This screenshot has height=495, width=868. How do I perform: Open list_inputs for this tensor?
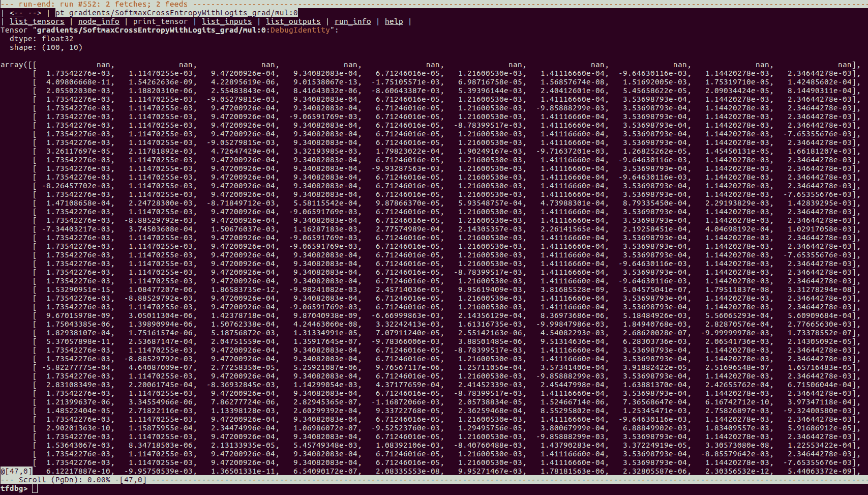227,21
